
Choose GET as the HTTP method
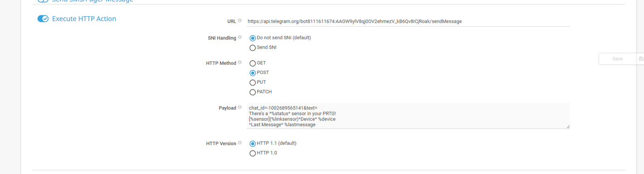252,64
